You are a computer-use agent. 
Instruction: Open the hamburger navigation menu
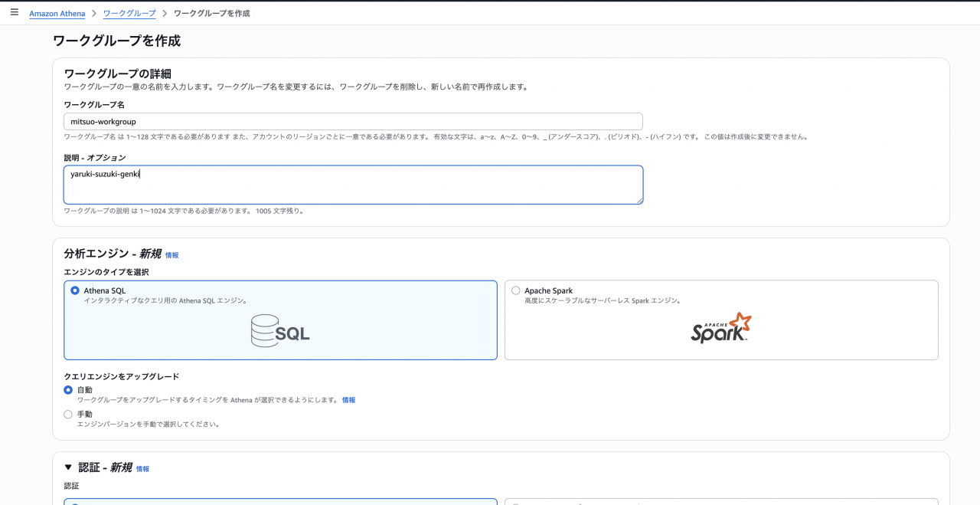pyautogui.click(x=14, y=12)
